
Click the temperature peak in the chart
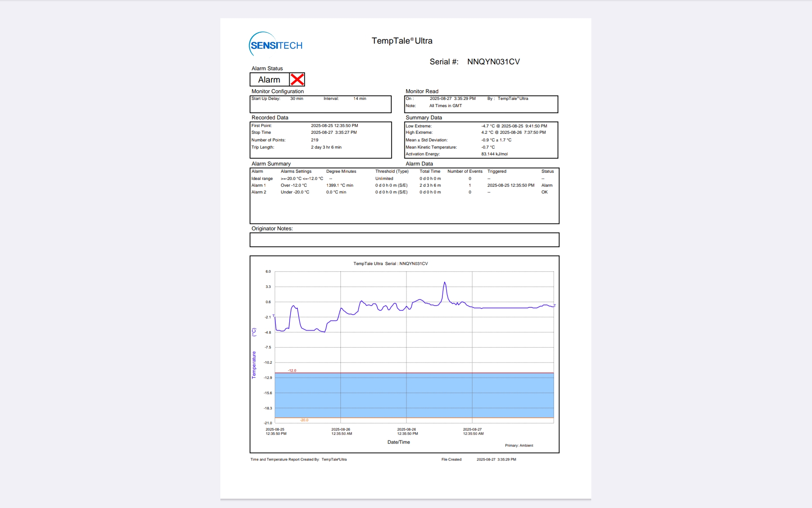[x=444, y=283]
